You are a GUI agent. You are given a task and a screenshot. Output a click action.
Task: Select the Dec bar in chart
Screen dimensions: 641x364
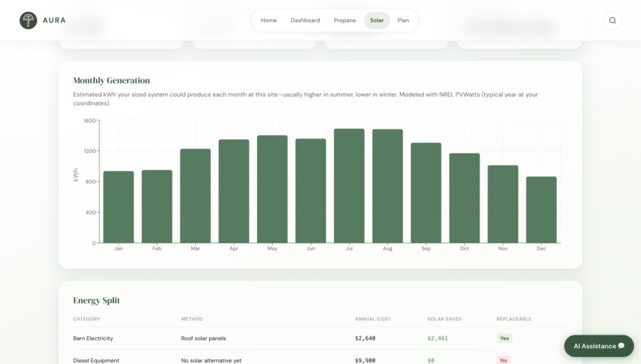(542, 210)
